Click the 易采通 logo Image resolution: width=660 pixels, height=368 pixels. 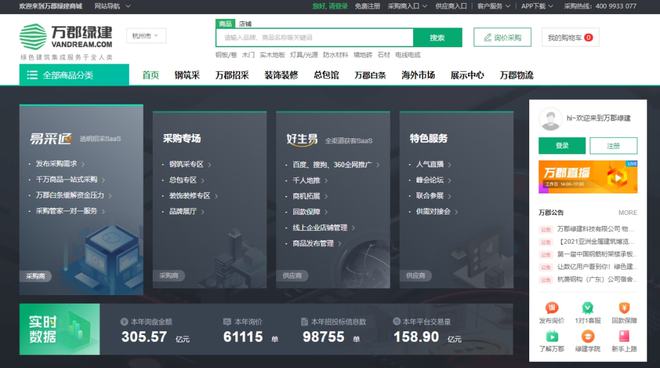(x=51, y=139)
